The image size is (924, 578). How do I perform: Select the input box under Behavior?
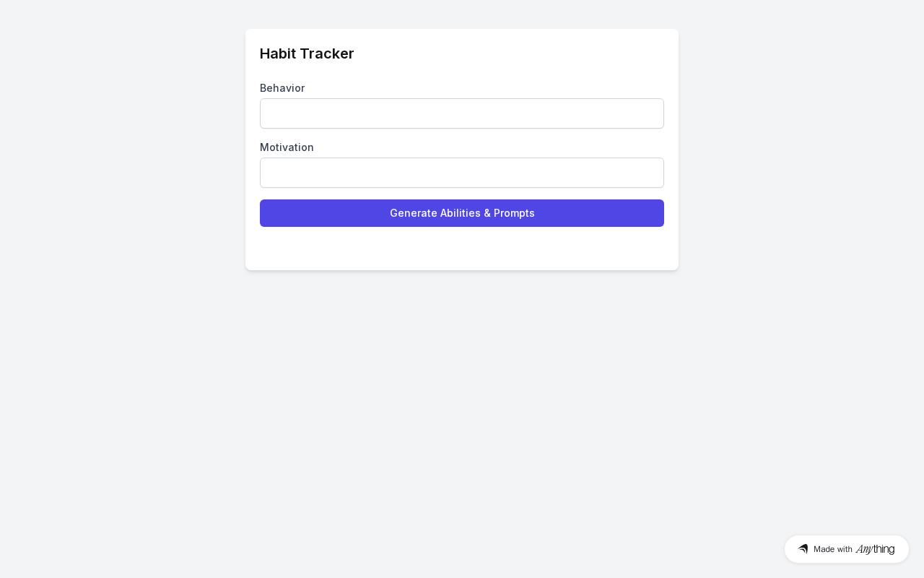[462, 113]
